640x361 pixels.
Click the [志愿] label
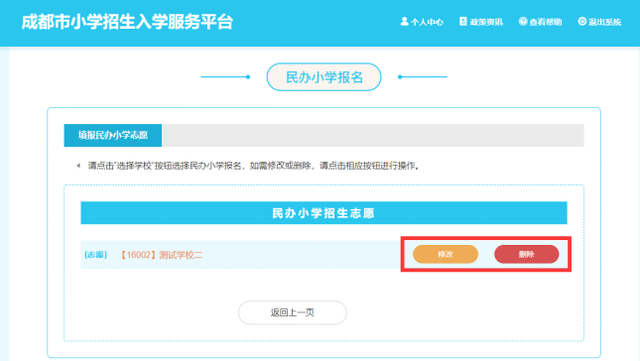[x=96, y=255]
